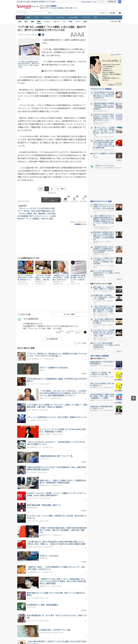Share the comment on X

[x=85, y=332]
